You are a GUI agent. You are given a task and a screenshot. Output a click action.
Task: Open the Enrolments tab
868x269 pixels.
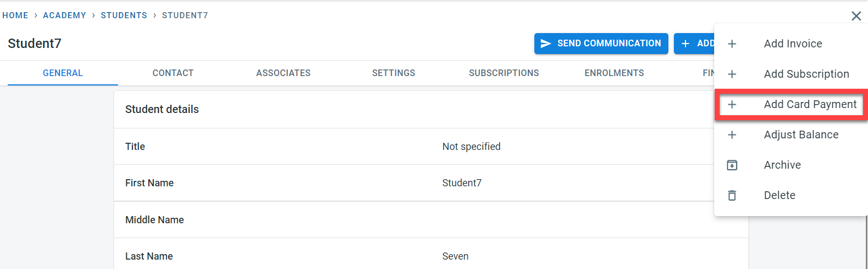pyautogui.click(x=614, y=73)
